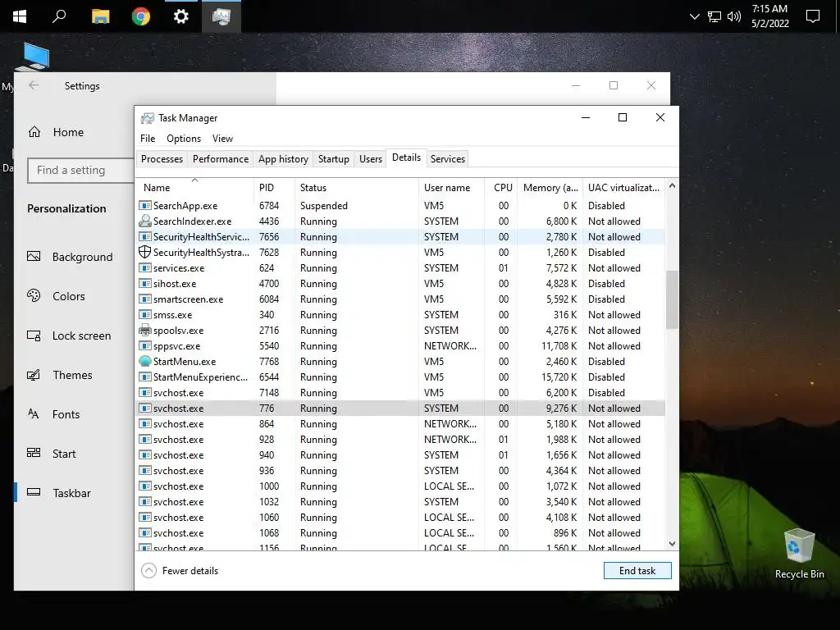Image resolution: width=840 pixels, height=630 pixels.
Task: Open the Options menu
Action: click(x=184, y=139)
